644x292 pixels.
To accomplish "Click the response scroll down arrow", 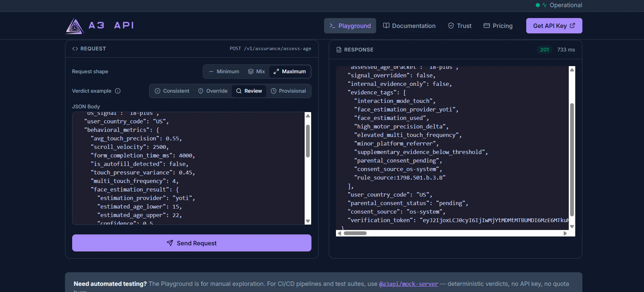I will tap(572, 227).
